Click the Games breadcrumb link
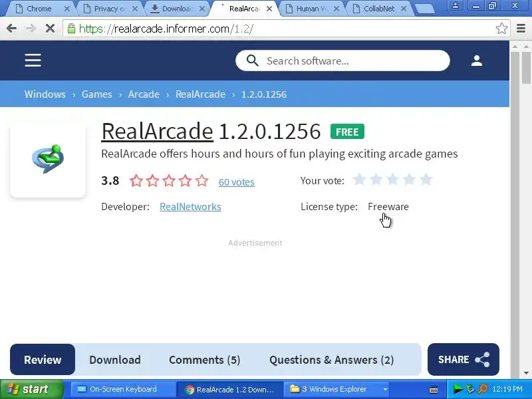 pyautogui.click(x=96, y=94)
